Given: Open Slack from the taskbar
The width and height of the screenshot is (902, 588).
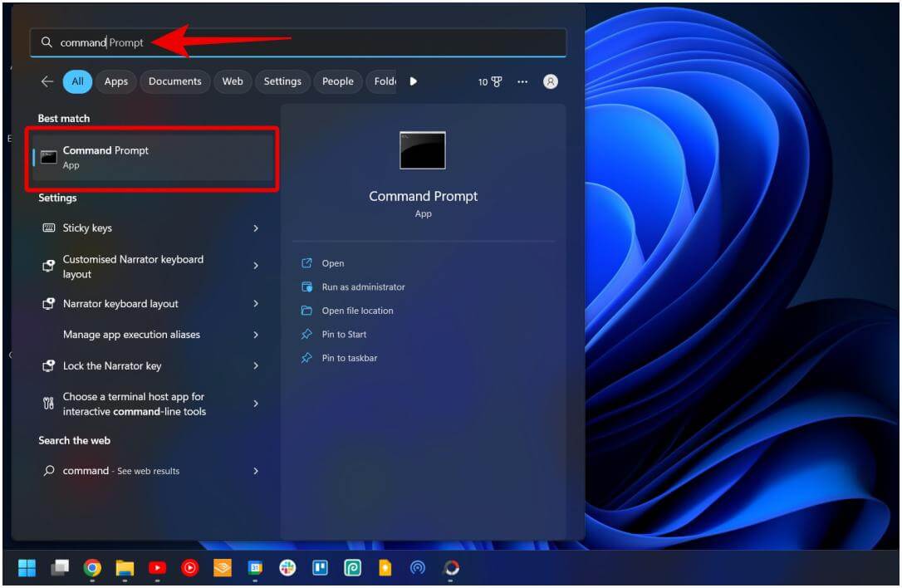Looking at the screenshot, I should [x=287, y=568].
